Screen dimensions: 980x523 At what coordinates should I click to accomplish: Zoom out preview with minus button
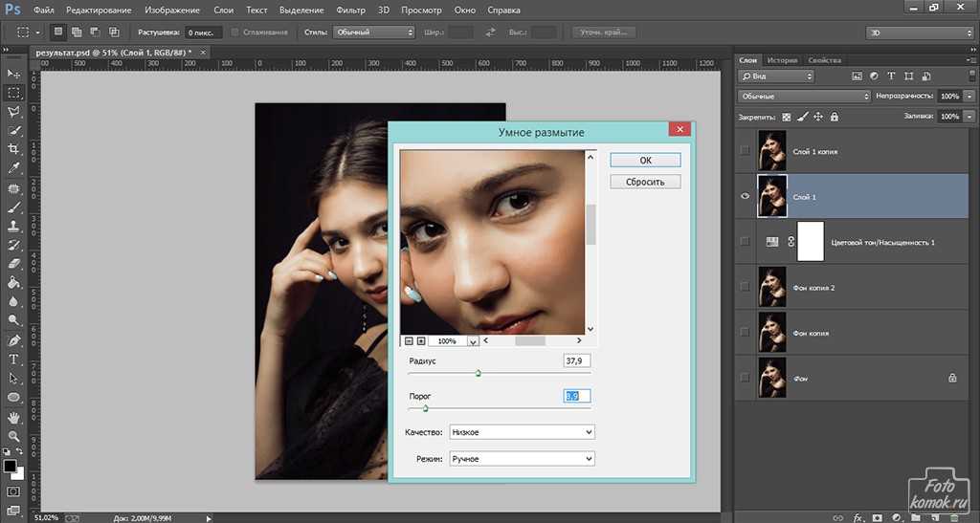click(409, 340)
